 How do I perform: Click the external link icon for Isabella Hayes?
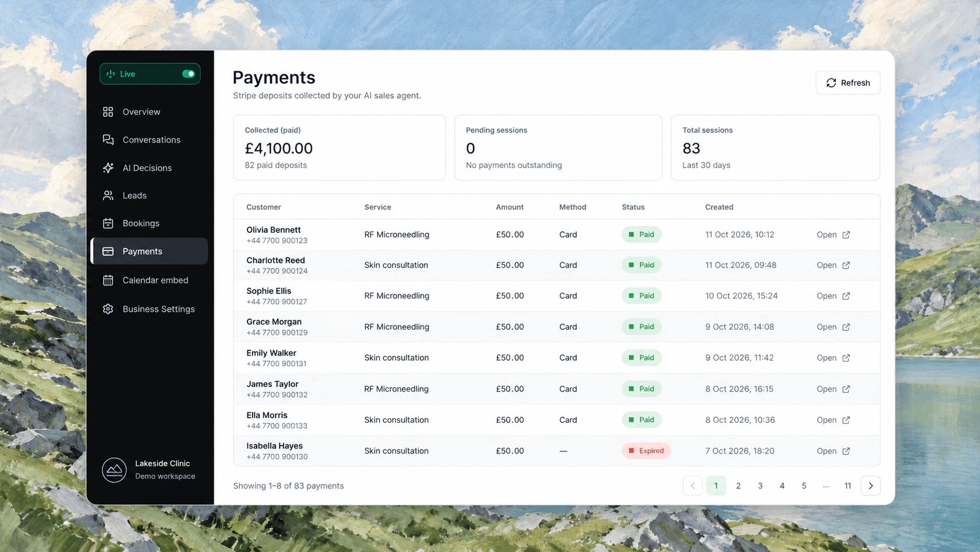tap(846, 451)
